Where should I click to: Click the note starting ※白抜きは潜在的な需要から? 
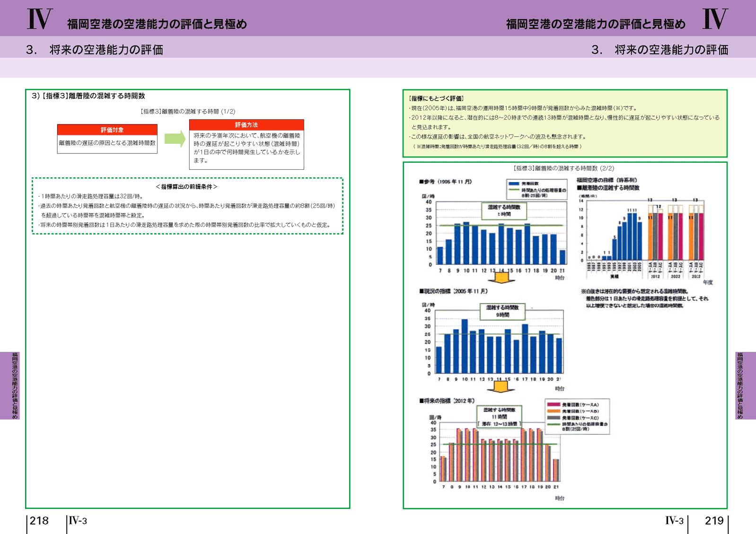(645, 298)
